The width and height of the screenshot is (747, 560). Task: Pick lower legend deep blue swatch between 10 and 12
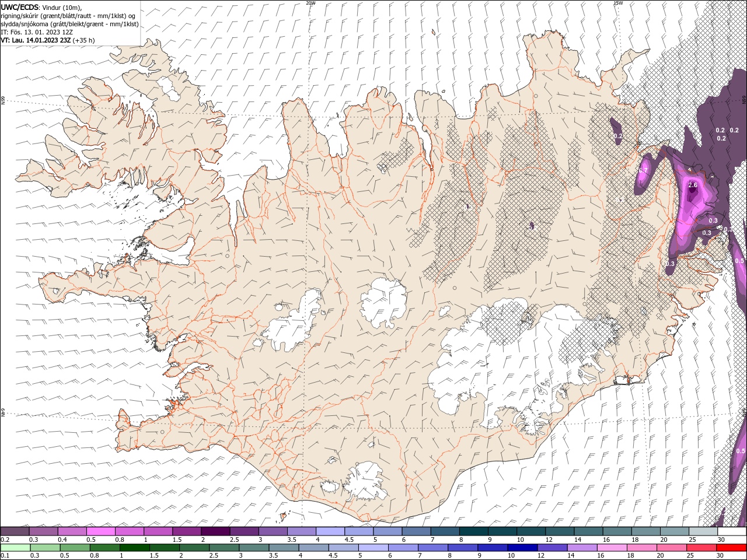tap(522, 547)
